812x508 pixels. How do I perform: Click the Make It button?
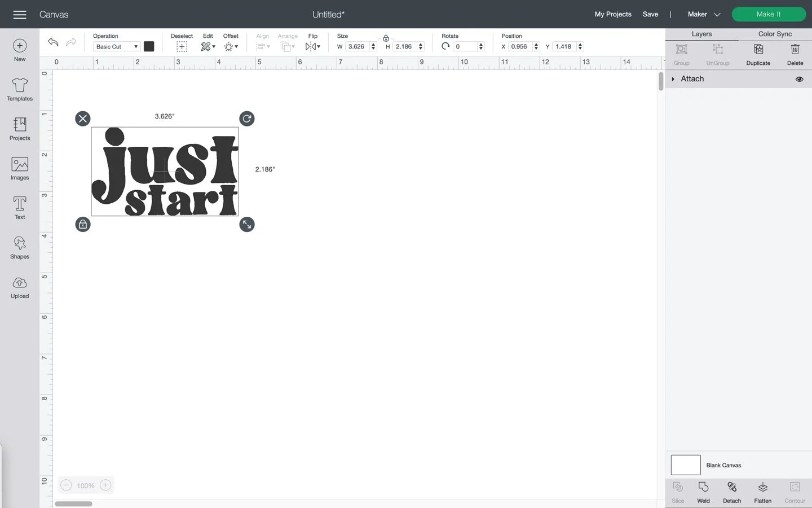click(768, 14)
